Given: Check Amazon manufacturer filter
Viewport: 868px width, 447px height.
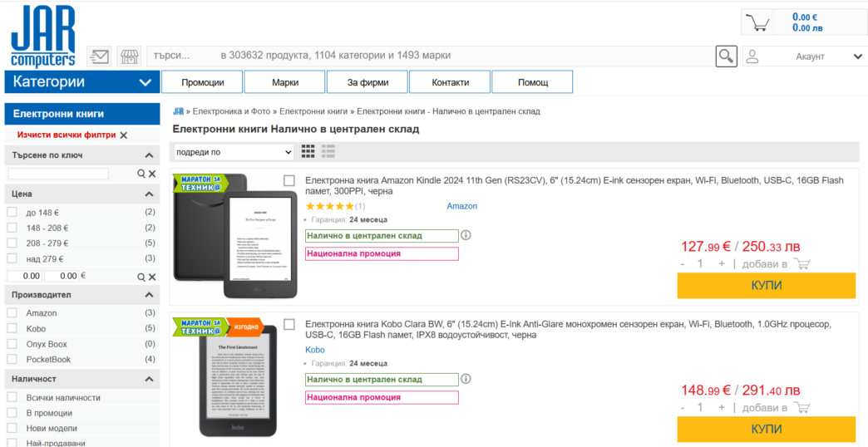Looking at the screenshot, I should tap(12, 312).
